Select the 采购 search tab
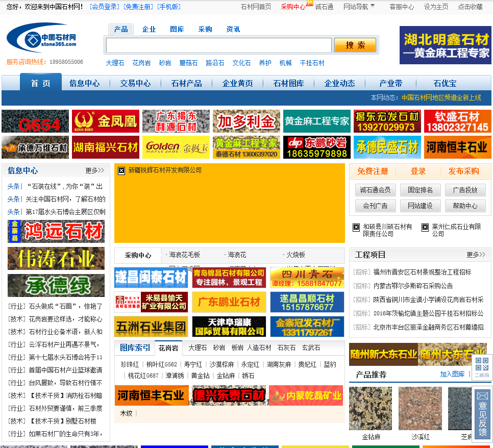The image size is (493, 448). [x=205, y=29]
